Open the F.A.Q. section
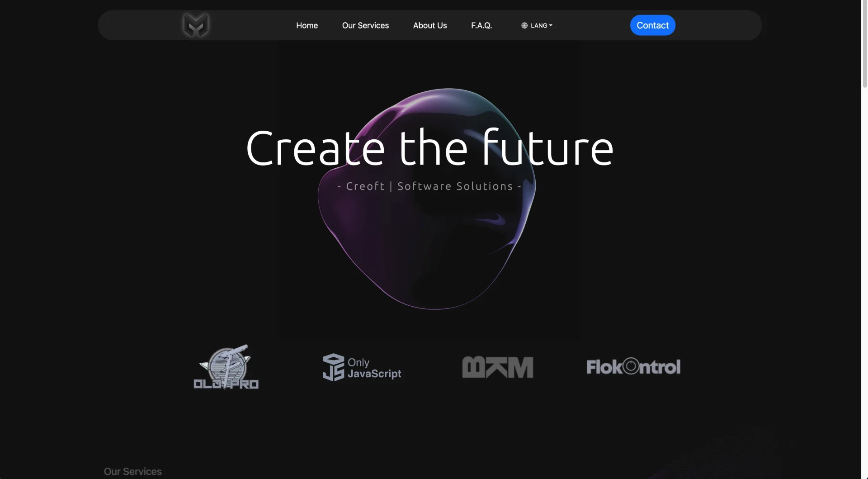 481,26
